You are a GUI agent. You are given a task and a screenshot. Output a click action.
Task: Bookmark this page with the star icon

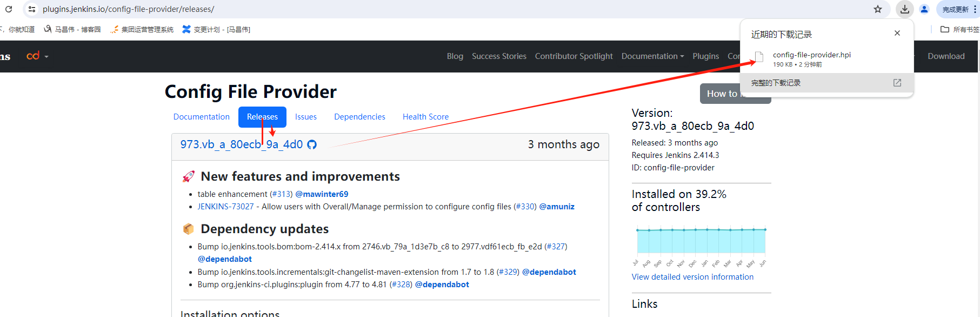click(x=878, y=9)
